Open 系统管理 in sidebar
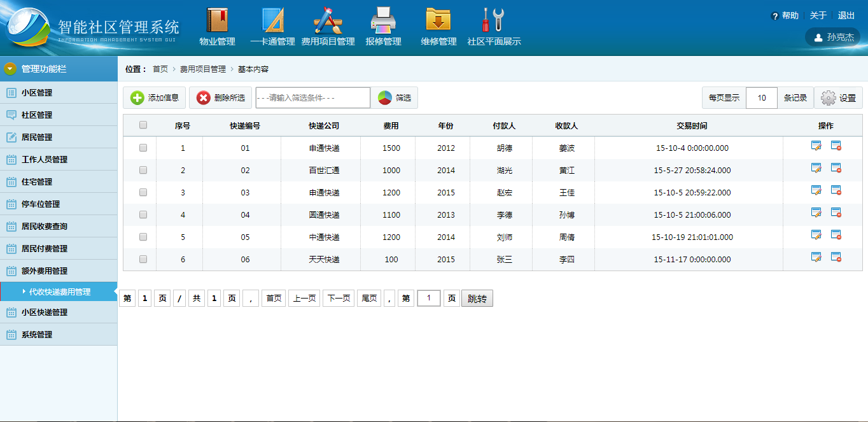The height and width of the screenshot is (422, 868). pos(59,335)
